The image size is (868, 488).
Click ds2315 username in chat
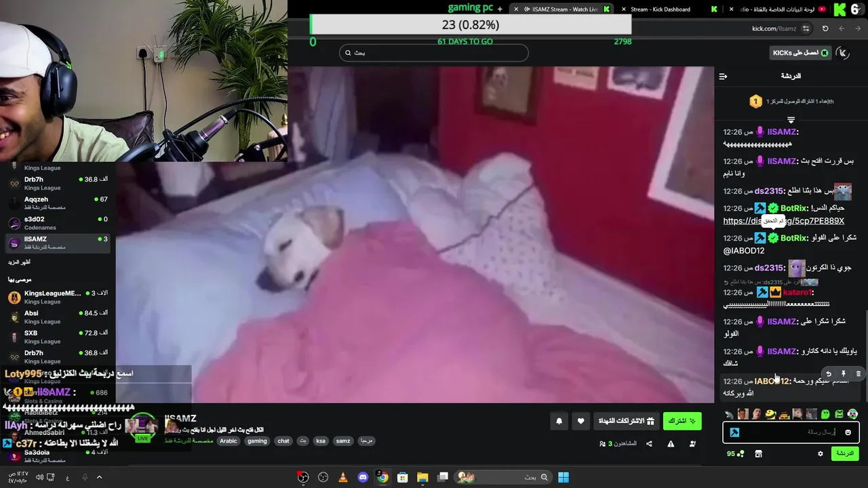point(769,191)
